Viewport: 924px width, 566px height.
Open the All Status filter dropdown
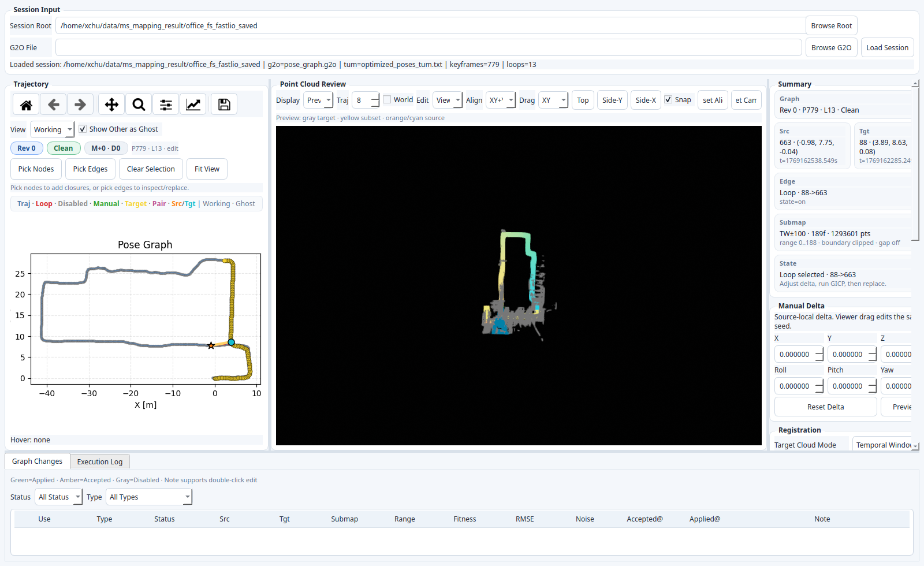[59, 497]
